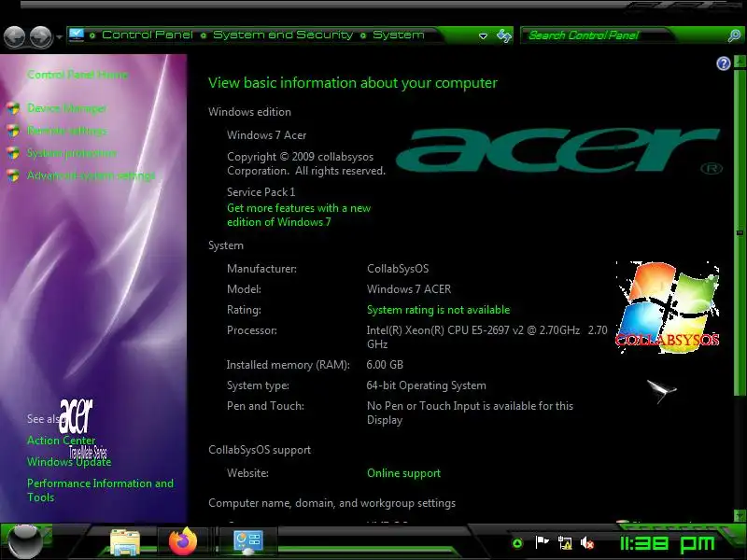Open Advanced system settings link
Screen dimensions: 747x560
click(91, 175)
